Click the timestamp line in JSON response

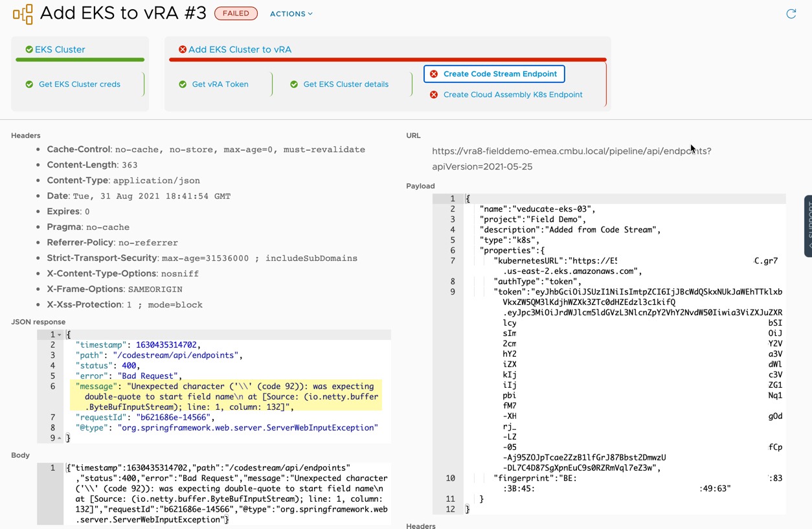pos(138,345)
